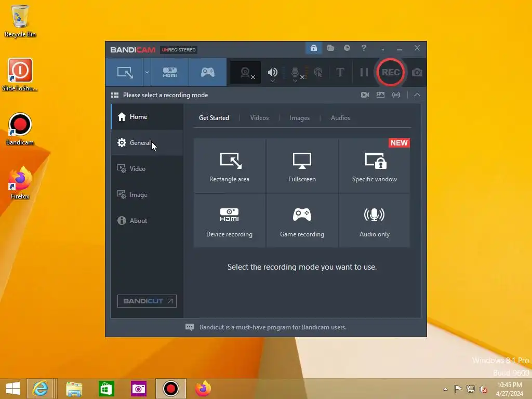This screenshot has width=532, height=399.
Task: Click the muted volume tray icon
Action: [x=483, y=389]
